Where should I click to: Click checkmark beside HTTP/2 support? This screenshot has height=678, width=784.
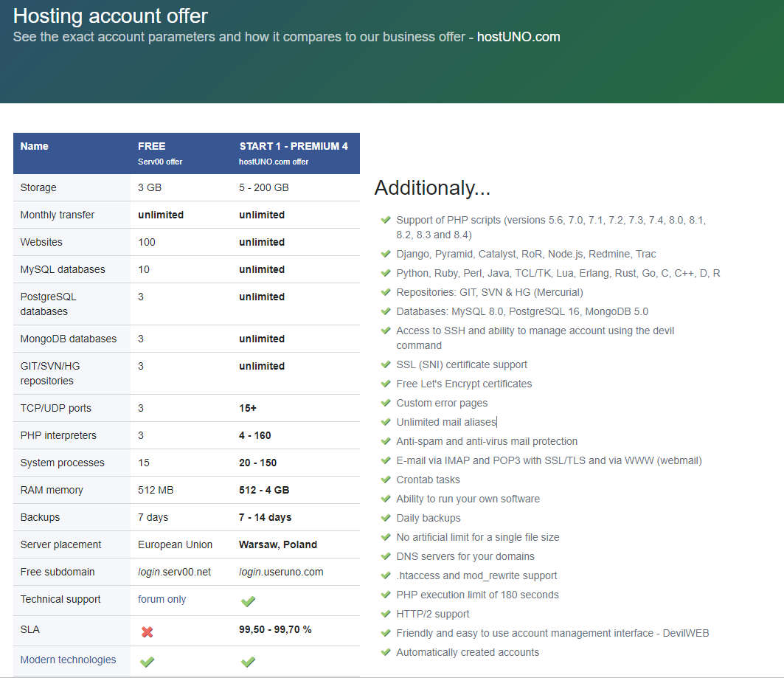[386, 614]
